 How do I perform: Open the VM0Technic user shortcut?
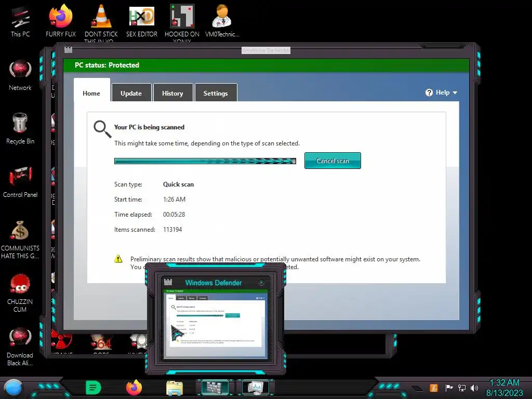click(222, 21)
